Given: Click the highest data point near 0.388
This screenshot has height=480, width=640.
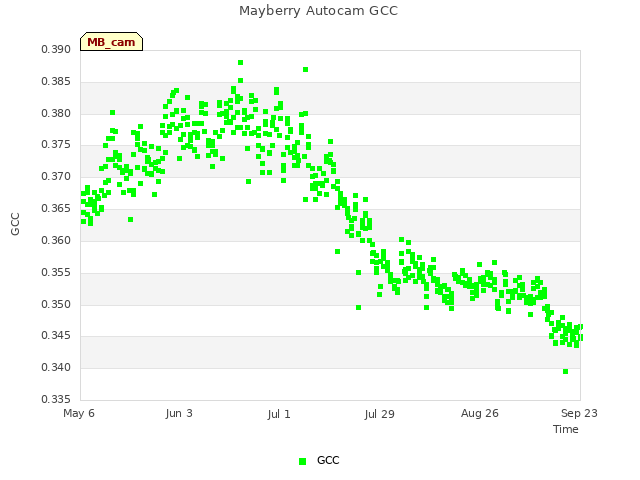Looking at the screenshot, I should (240, 62).
